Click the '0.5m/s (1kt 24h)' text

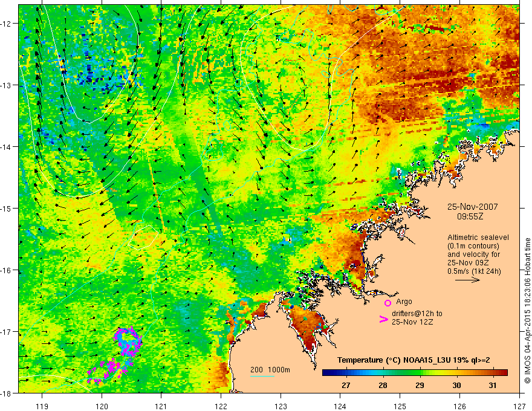[x=474, y=271]
